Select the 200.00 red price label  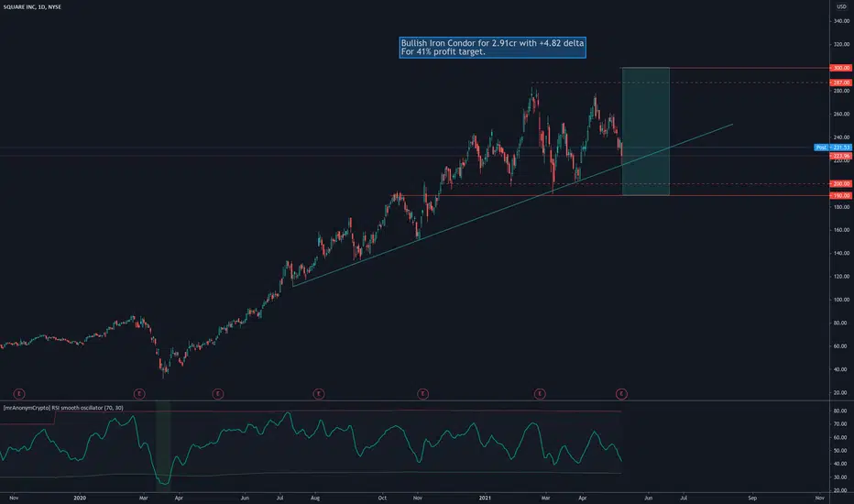840,183
